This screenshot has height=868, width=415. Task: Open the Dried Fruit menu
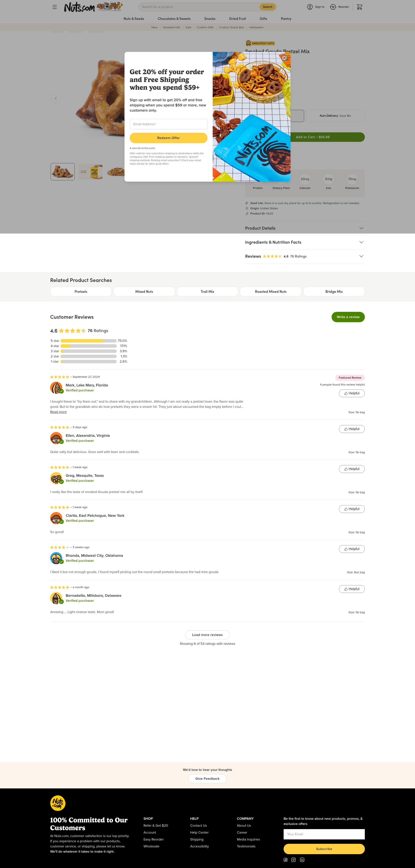tap(238, 19)
